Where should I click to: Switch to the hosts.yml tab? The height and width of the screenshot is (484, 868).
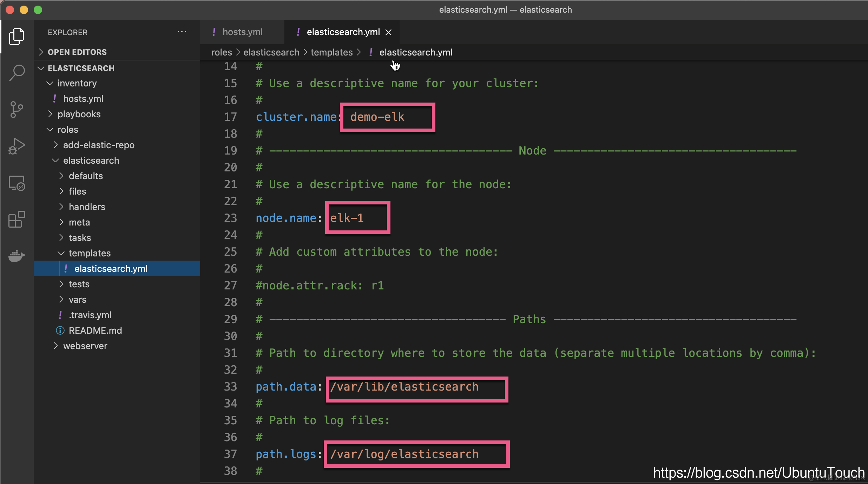tap(242, 32)
